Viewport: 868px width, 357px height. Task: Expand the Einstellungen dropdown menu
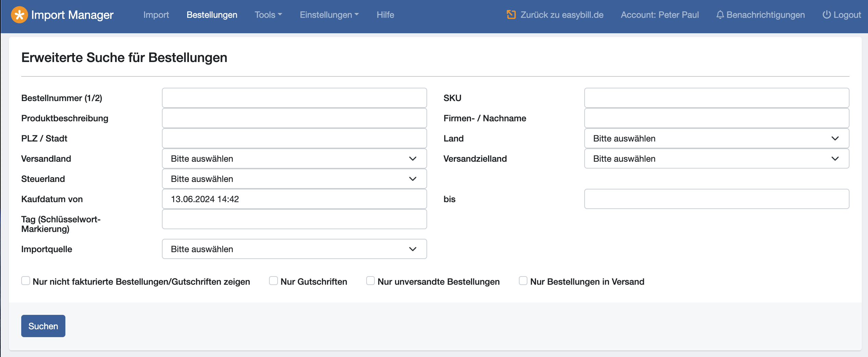pos(329,15)
